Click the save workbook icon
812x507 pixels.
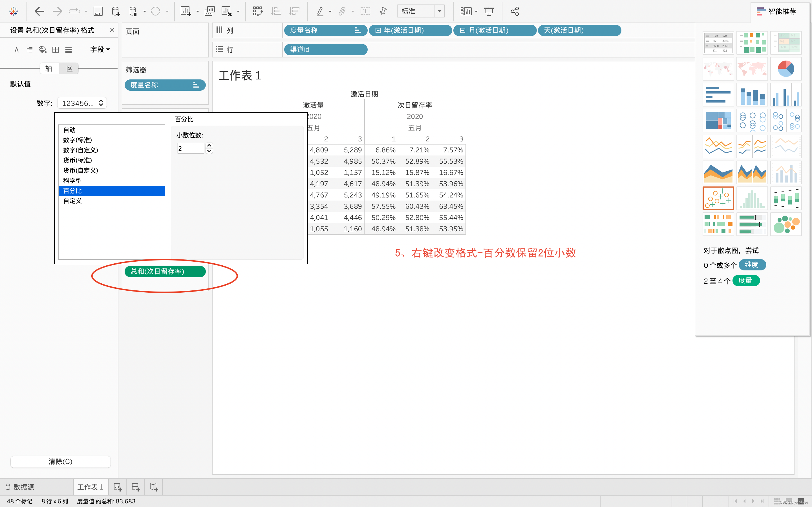click(98, 11)
